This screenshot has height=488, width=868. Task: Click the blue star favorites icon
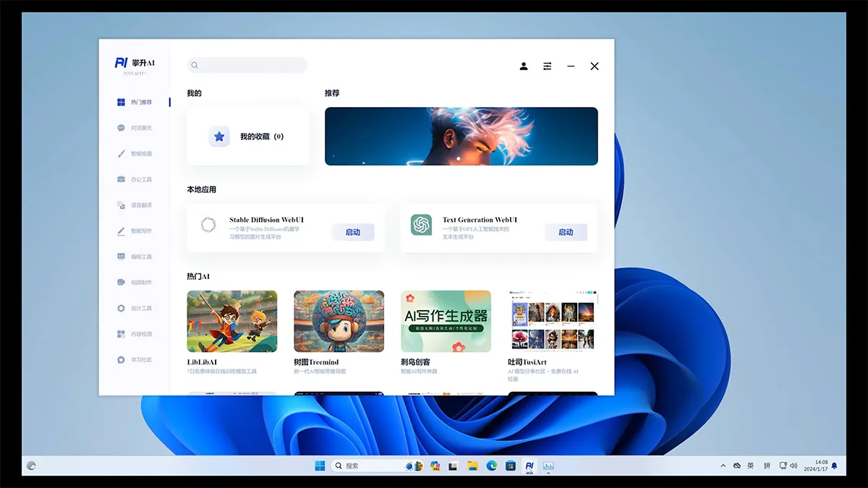219,136
